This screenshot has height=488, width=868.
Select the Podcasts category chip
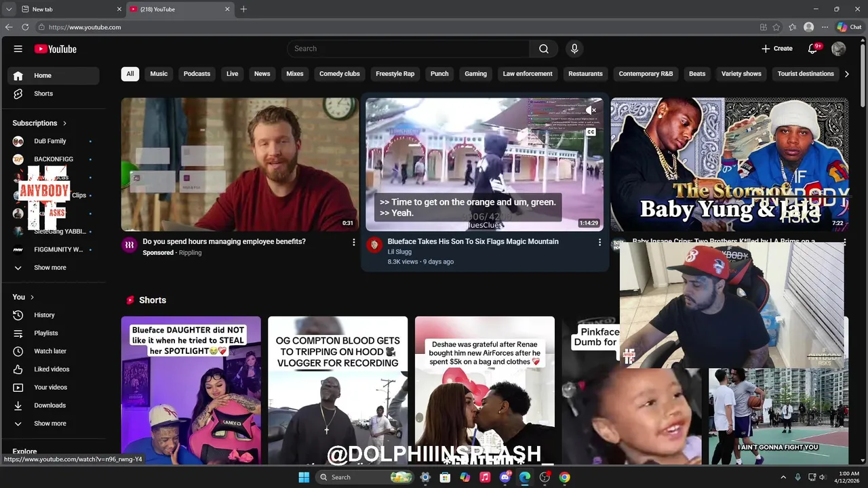[x=197, y=74]
